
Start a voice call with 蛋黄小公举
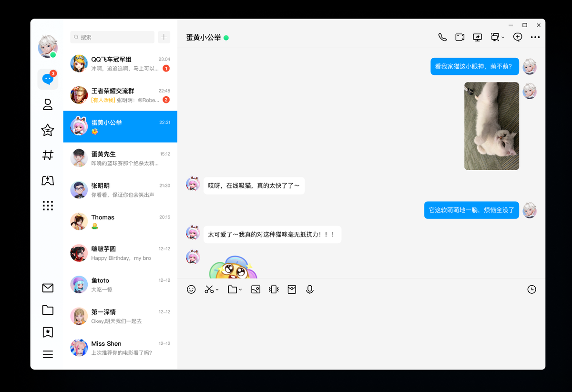[442, 37]
